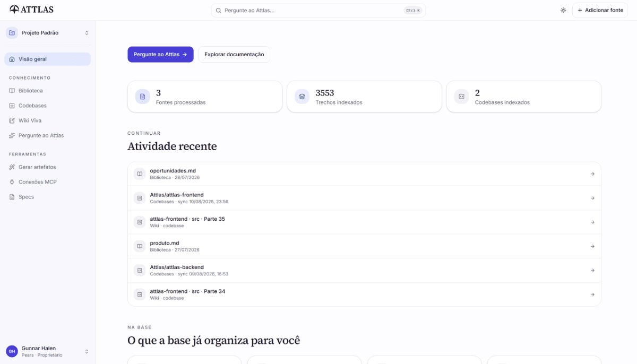This screenshot has height=364, width=637.
Task: Open Conexões MCP in sidebar
Action: 47,182
